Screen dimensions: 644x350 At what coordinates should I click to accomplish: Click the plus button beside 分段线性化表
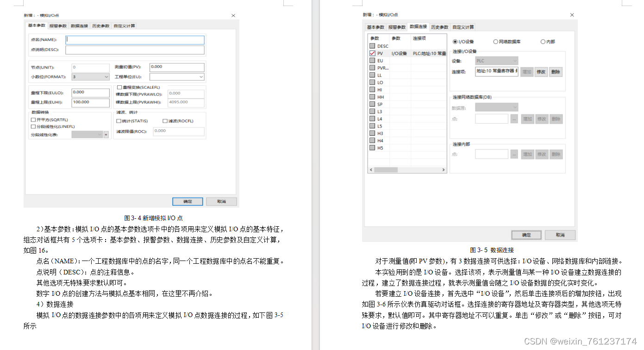[x=106, y=134]
